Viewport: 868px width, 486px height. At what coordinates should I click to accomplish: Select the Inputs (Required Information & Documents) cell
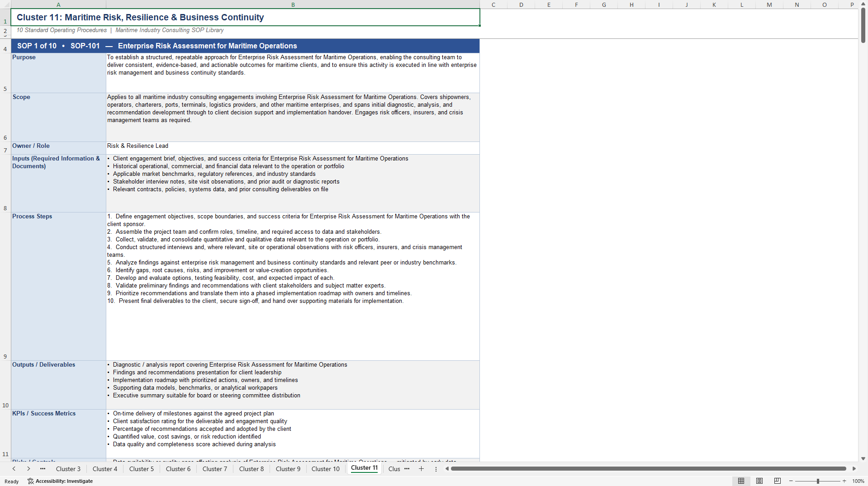pos(58,183)
